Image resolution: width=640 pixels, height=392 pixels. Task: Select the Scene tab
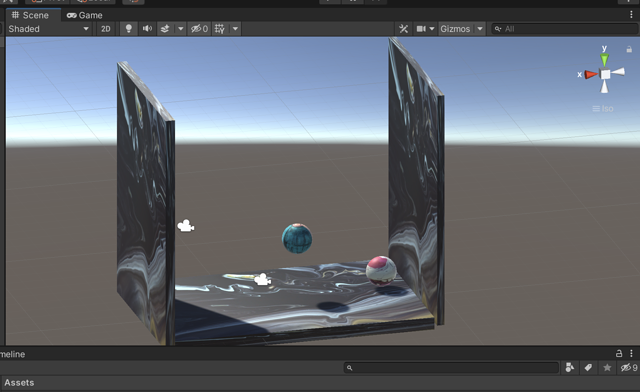[31, 15]
